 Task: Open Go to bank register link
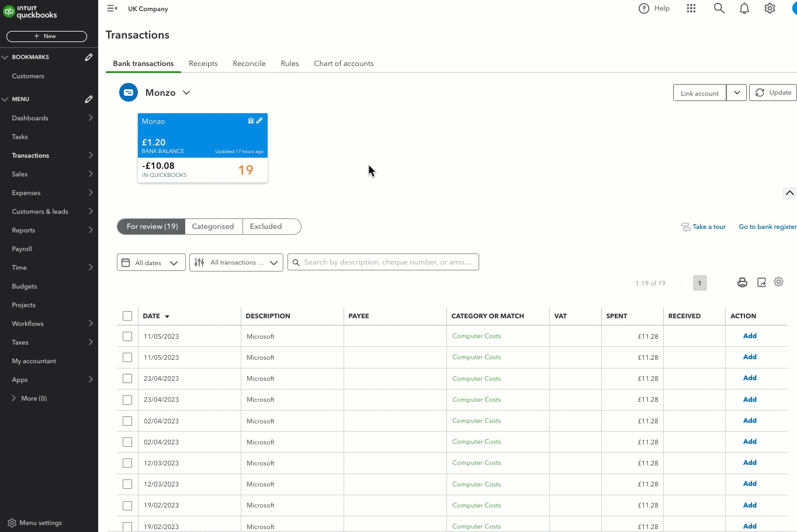768,227
